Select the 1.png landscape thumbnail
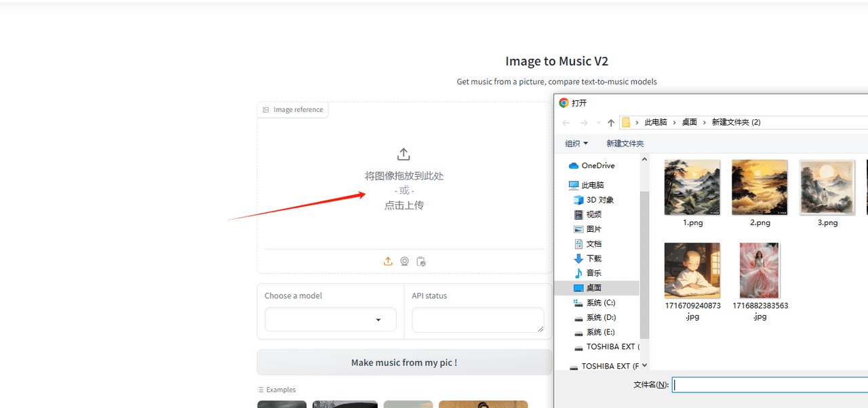The image size is (868, 408). (x=692, y=187)
